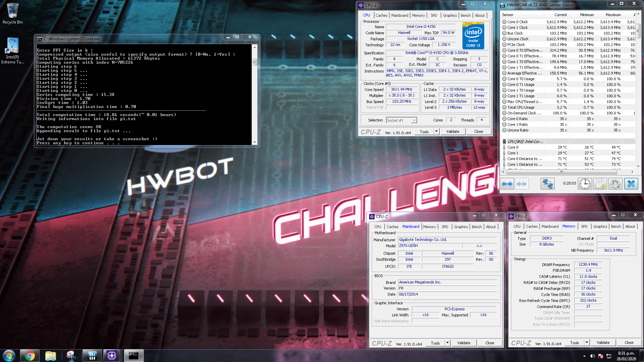Screen dimensions: 644x362
Task: Click the Core Speed value 3611.94 MHz
Action: (x=401, y=90)
